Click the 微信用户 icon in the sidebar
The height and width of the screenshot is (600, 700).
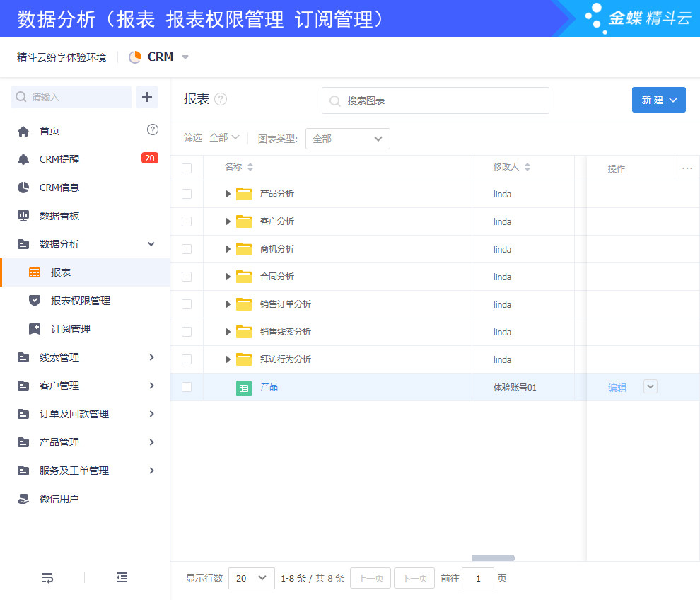tap(23, 499)
